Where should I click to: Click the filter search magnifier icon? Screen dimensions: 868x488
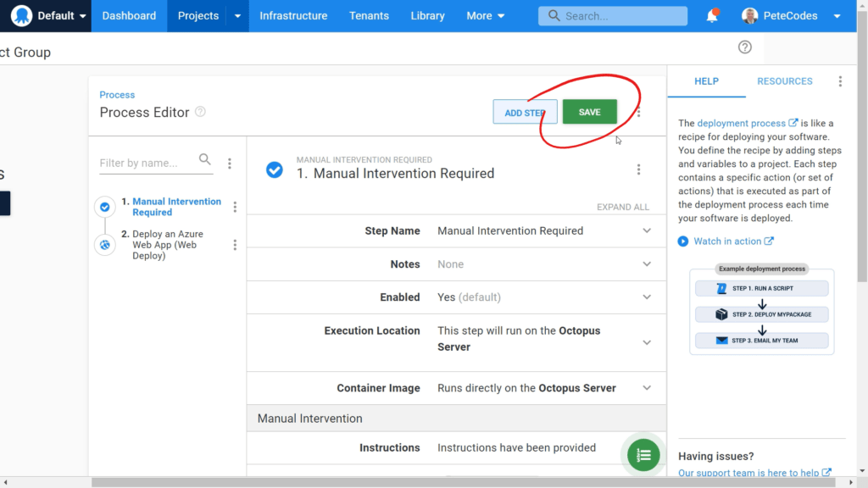coord(205,160)
